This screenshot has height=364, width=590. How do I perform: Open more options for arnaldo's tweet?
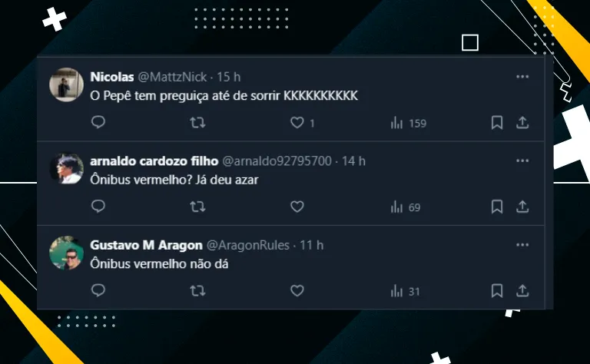[x=522, y=161]
